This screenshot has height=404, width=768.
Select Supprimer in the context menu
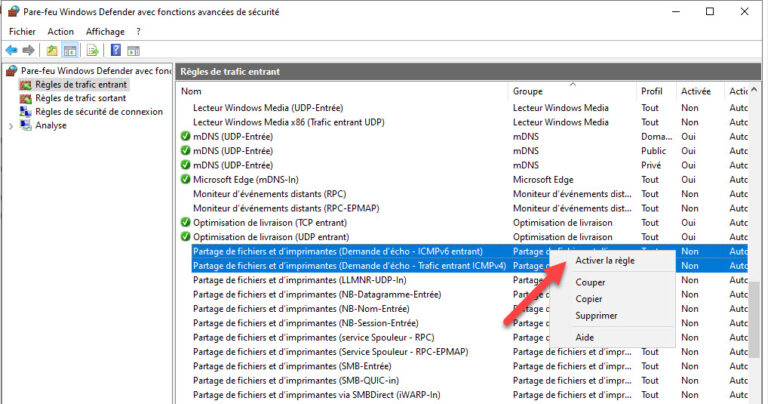pyautogui.click(x=596, y=315)
